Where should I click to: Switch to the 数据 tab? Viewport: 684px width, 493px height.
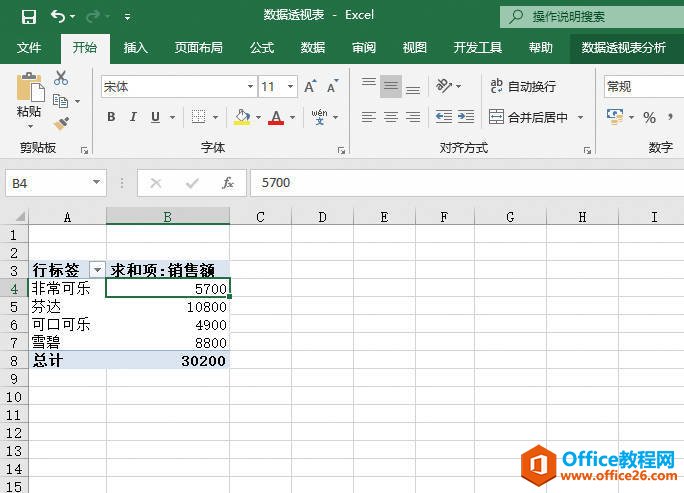pyautogui.click(x=313, y=47)
